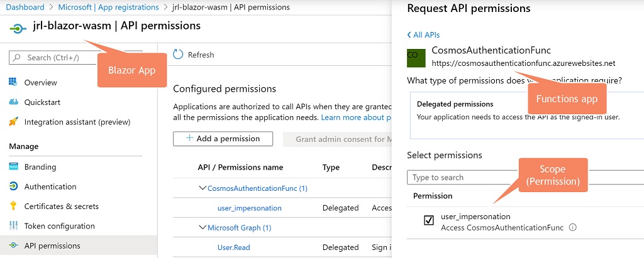Click the Manage section heading
This screenshot has width=644, height=258.
tap(24, 146)
